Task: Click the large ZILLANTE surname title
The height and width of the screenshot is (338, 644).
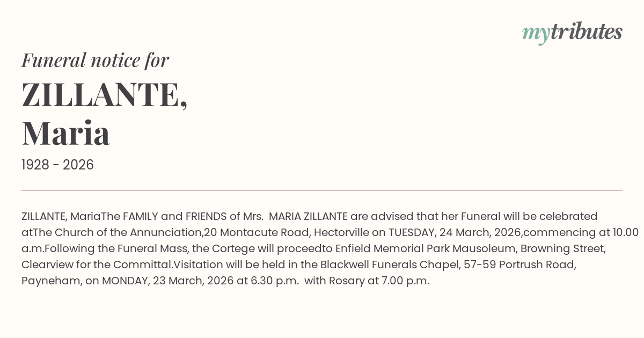Action: [x=105, y=95]
